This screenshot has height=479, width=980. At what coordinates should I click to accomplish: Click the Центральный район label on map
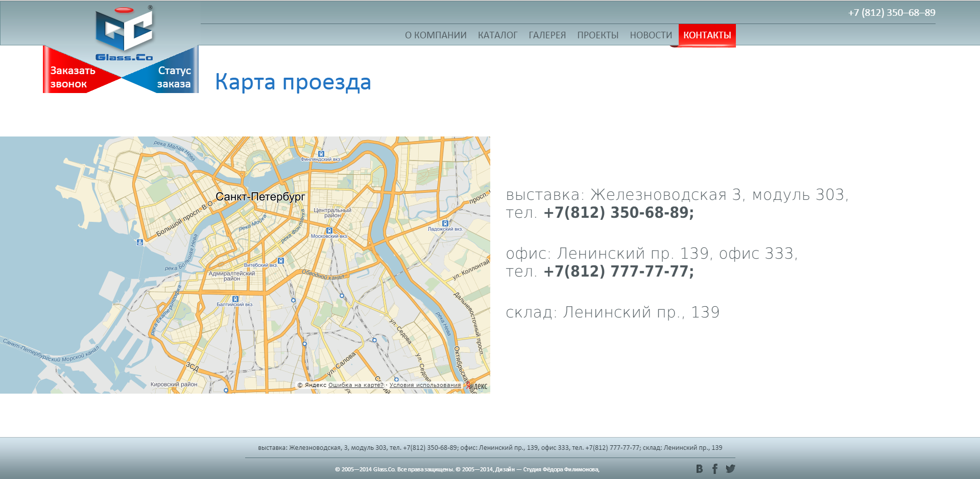(332, 213)
